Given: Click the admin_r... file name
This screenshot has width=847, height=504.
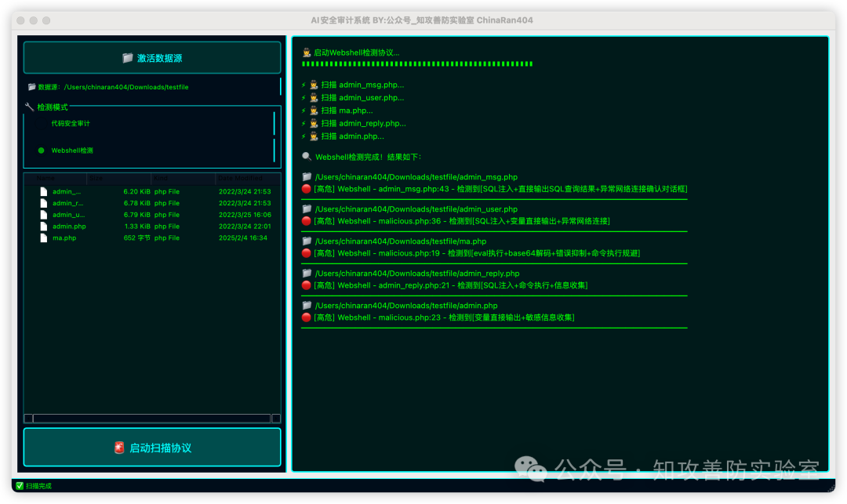Looking at the screenshot, I should tap(67, 204).
